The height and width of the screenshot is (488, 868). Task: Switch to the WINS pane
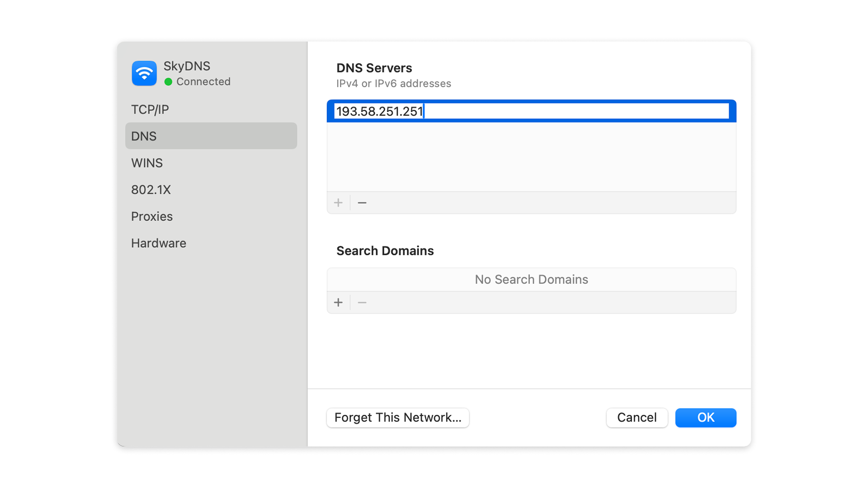[x=147, y=163]
